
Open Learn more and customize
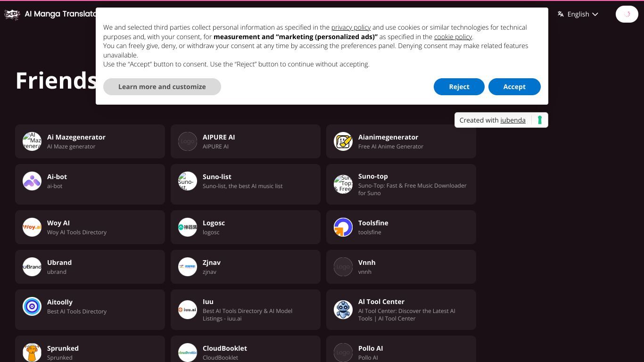[x=162, y=87]
